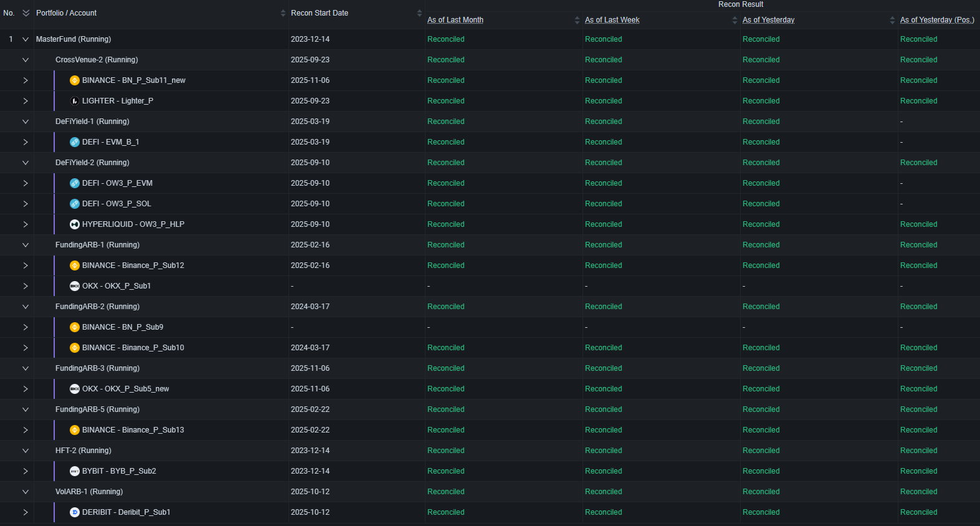The height and width of the screenshot is (526, 980).
Task: Click the Binance icon for BN_P_Sub11_new
Action: tap(75, 80)
